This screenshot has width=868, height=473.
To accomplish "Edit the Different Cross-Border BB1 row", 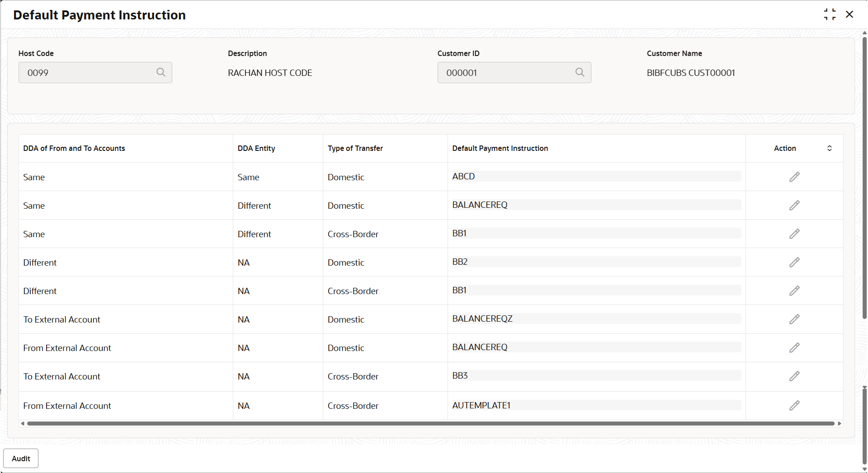I will click(x=794, y=290).
